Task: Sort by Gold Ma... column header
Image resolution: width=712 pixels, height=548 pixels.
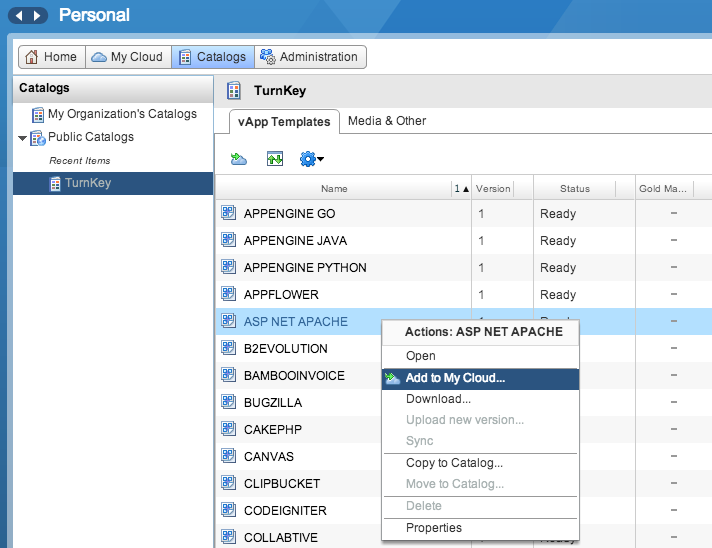Action: coord(663,188)
